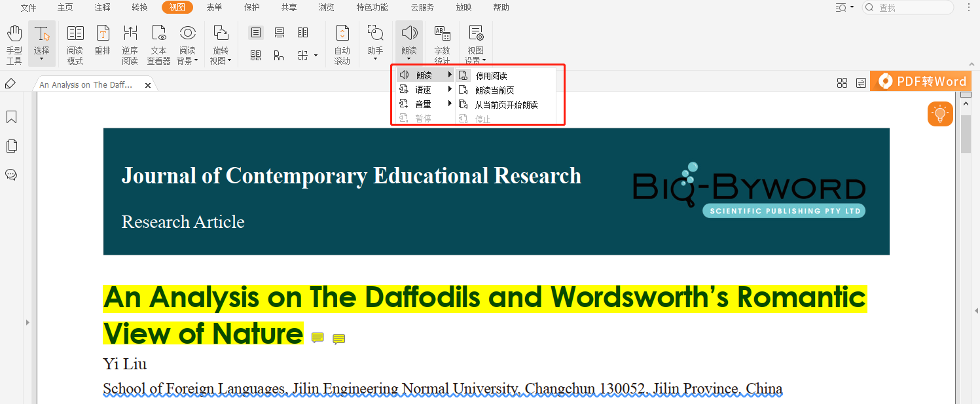
Task: Open the Comments panel in left sidebar
Action: coord(11,175)
